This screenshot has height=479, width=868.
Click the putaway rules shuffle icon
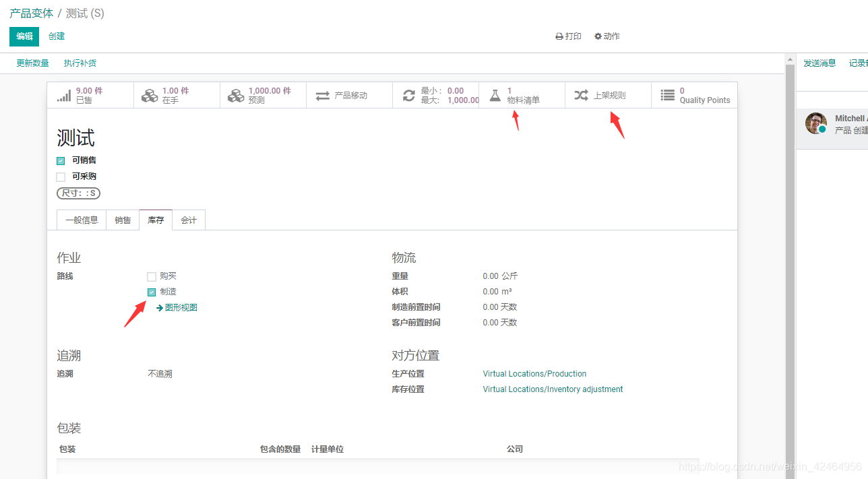click(x=581, y=96)
